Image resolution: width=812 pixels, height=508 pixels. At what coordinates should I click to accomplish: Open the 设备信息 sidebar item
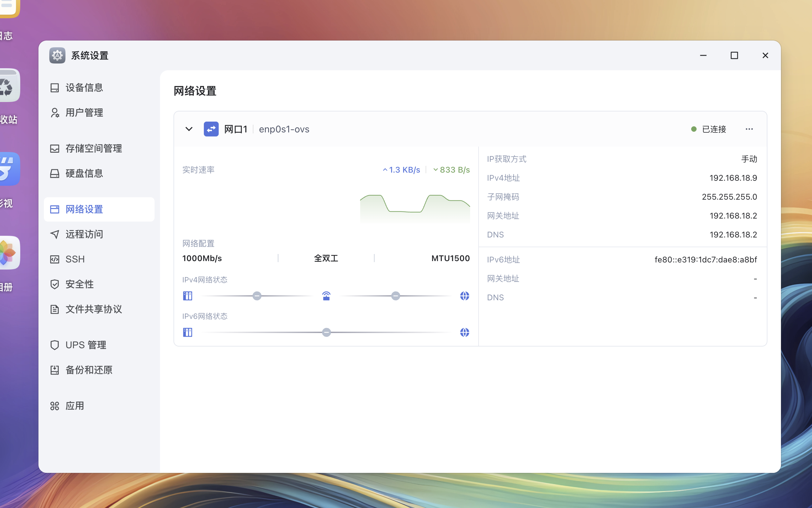pos(99,88)
